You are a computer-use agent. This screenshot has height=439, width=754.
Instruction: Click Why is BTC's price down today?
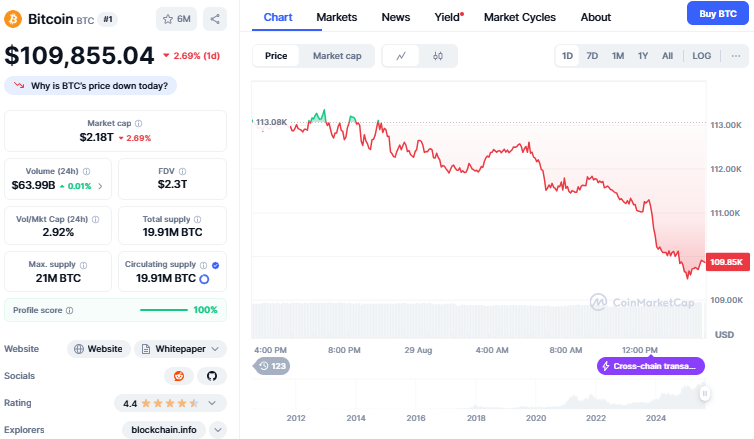point(90,86)
